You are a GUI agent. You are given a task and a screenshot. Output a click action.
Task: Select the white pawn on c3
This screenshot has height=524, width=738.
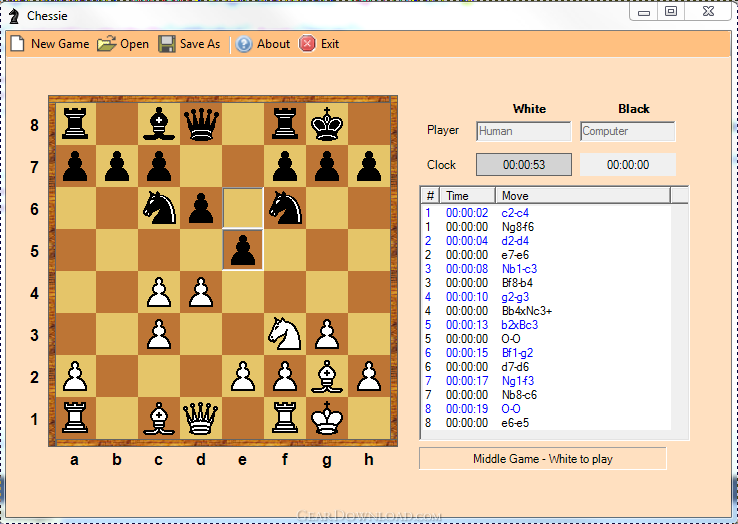(159, 334)
